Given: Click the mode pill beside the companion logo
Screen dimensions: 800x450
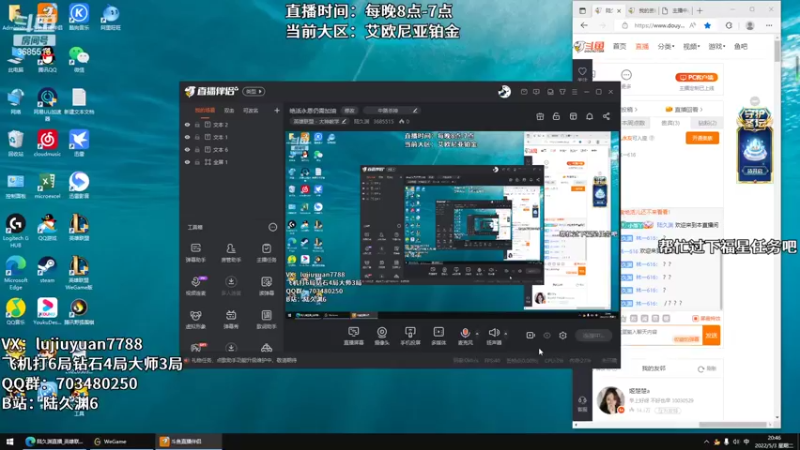Looking at the screenshot, I should [254, 91].
